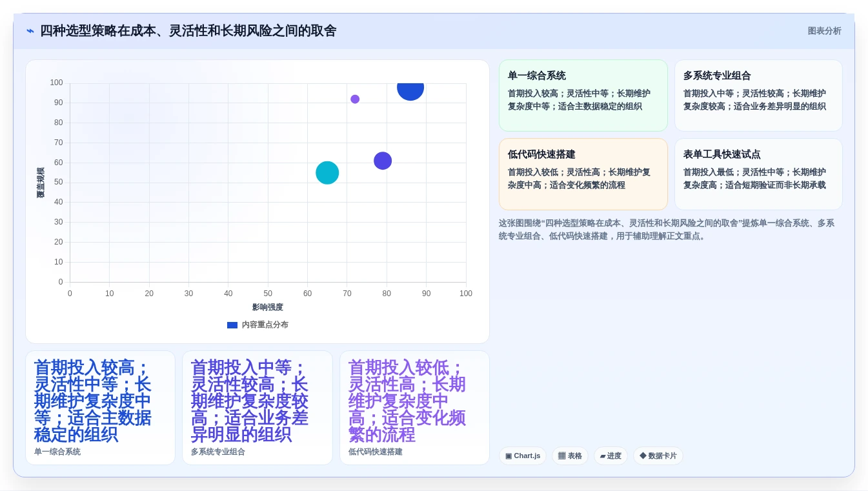Click the page title 四种选型策略在成本

point(188,31)
